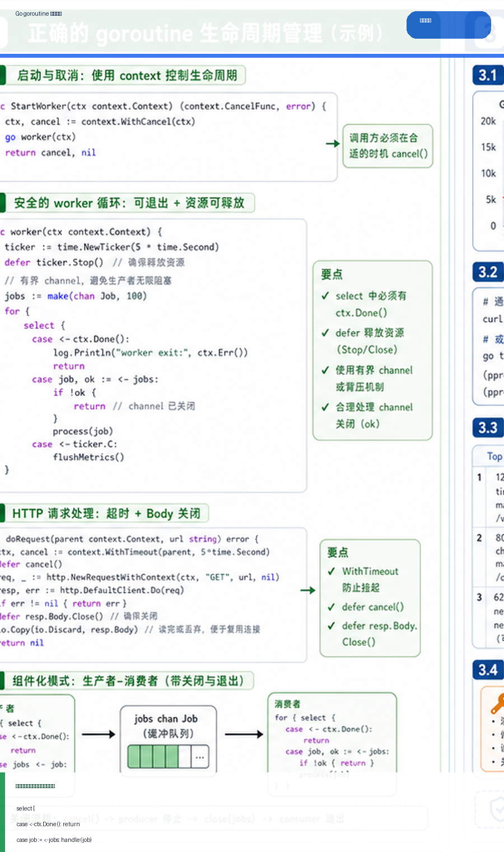
Task: Click the "5k" chart axis label
Action: (x=491, y=200)
